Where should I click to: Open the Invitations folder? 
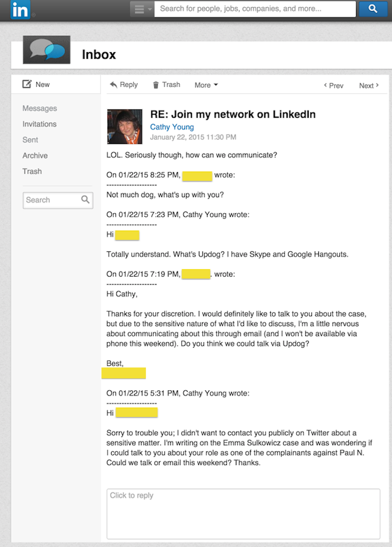[x=39, y=124]
